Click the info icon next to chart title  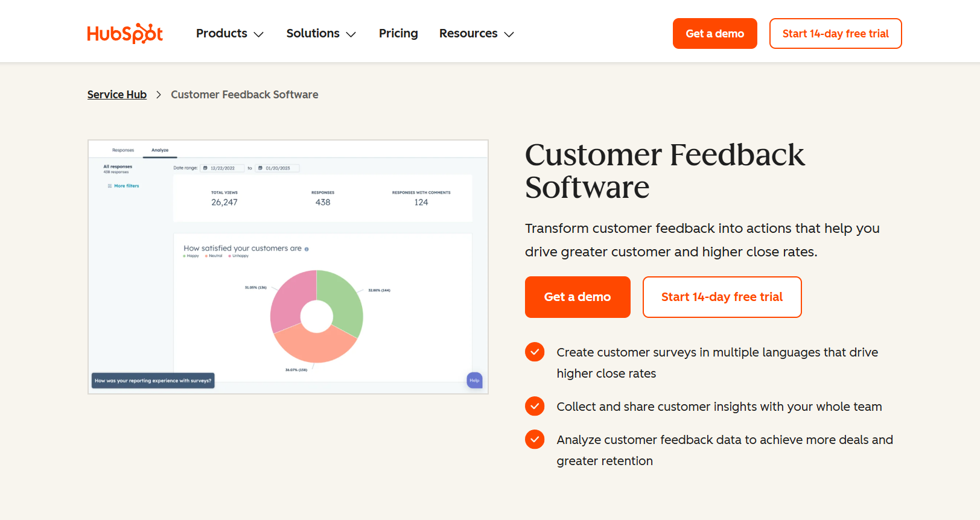(307, 249)
